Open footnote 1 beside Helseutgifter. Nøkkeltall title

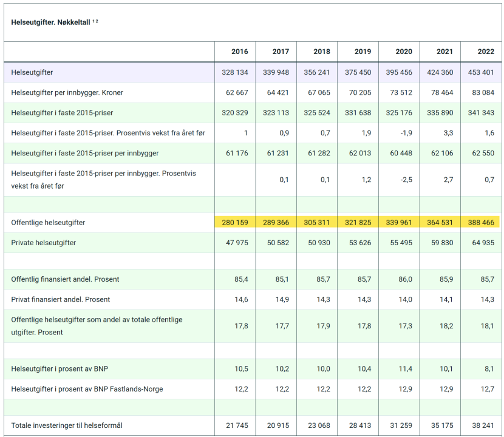pos(94,21)
